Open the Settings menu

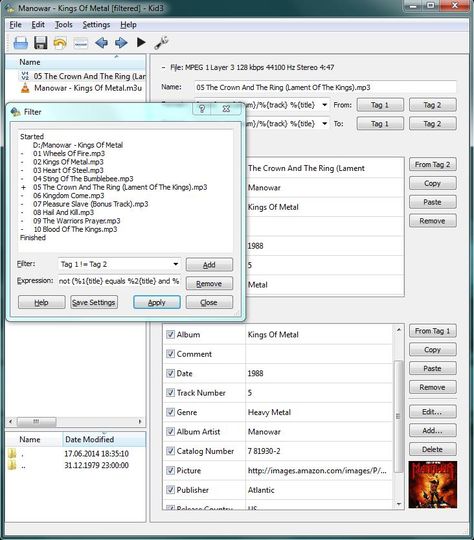(x=96, y=25)
